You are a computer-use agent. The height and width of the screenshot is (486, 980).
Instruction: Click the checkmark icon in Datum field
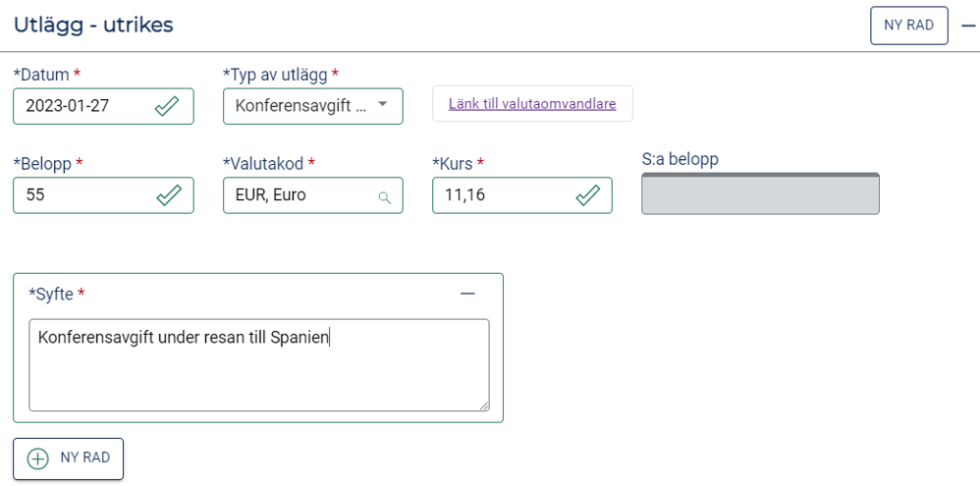tap(167, 106)
